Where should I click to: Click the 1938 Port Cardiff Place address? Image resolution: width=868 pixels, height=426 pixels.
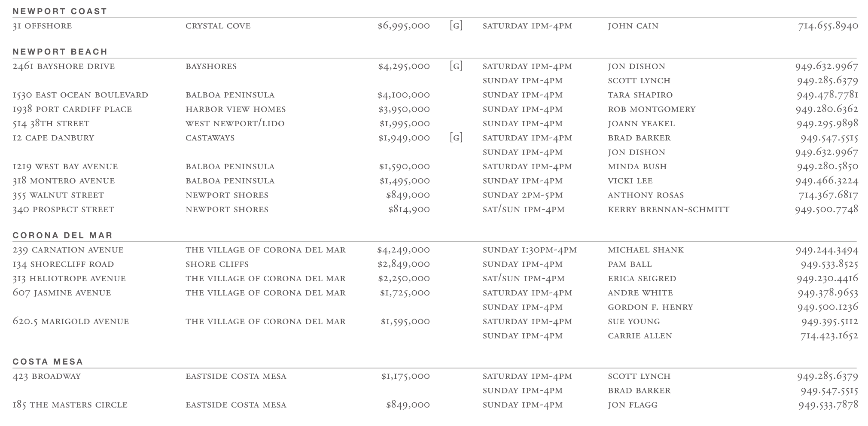72,110
